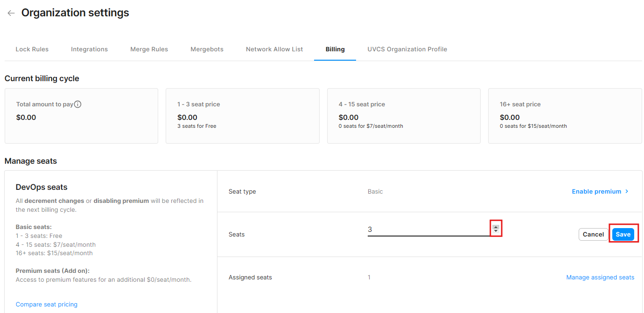Increase seats with the up stepper arrow
The width and height of the screenshot is (644, 313).
pos(496,227)
